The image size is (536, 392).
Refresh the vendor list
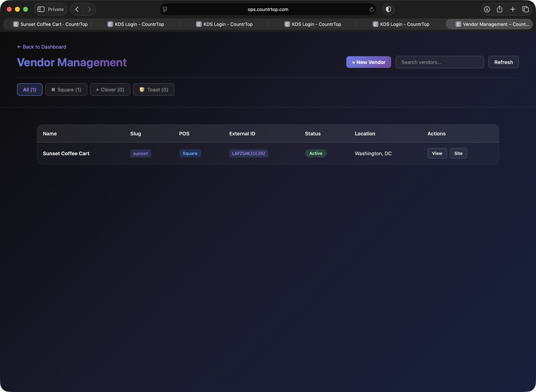pos(503,62)
